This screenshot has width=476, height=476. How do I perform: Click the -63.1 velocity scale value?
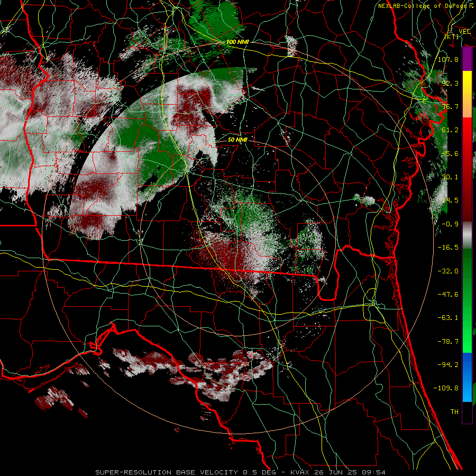[448, 318]
